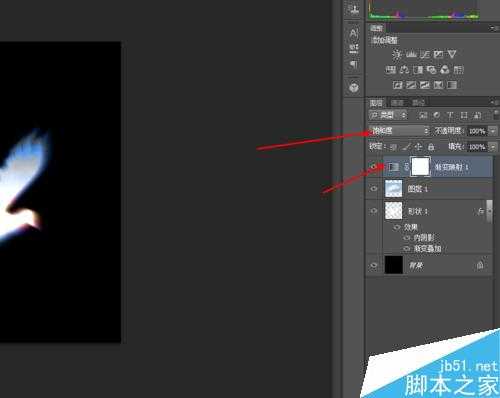The image size is (500, 398).
Task: Add a Threshold adjustment
Action: [x=424, y=85]
